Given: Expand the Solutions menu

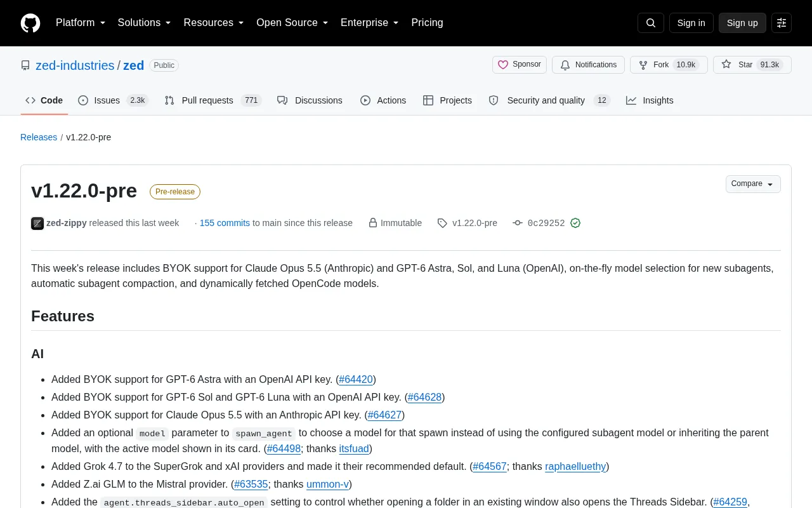Looking at the screenshot, I should pyautogui.click(x=145, y=23).
